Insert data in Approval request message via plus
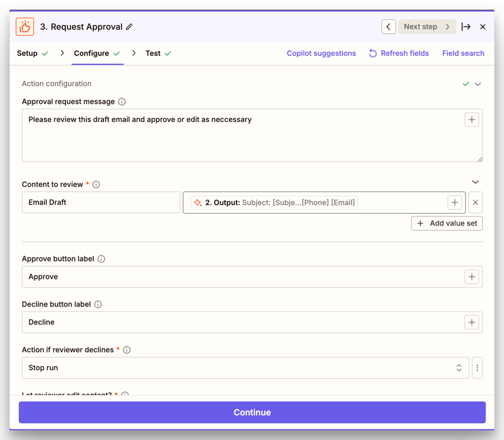Screen dimensions: 504x440 (471, 120)
